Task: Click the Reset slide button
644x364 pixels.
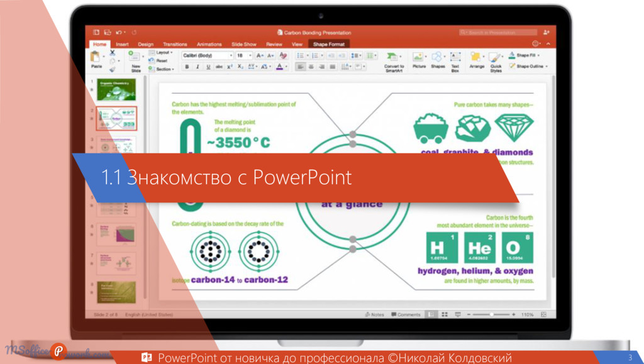Action: [158, 60]
